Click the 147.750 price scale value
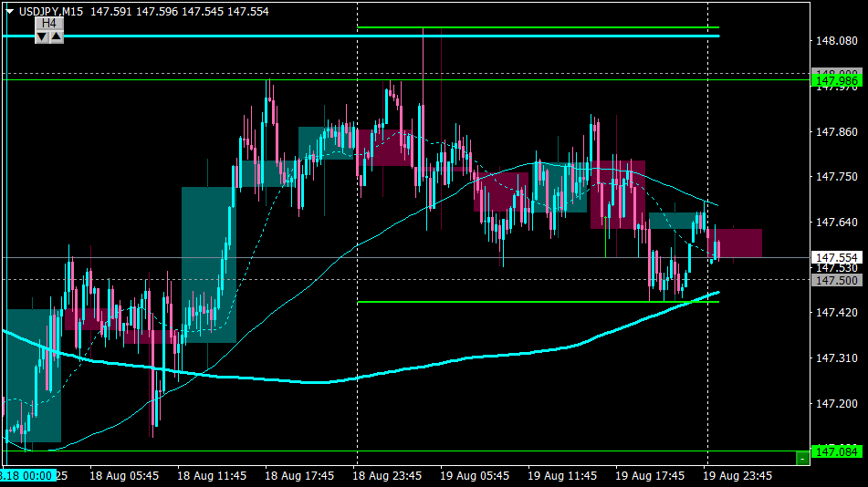Screen dimensions: 868x487 pyautogui.click(x=836, y=177)
